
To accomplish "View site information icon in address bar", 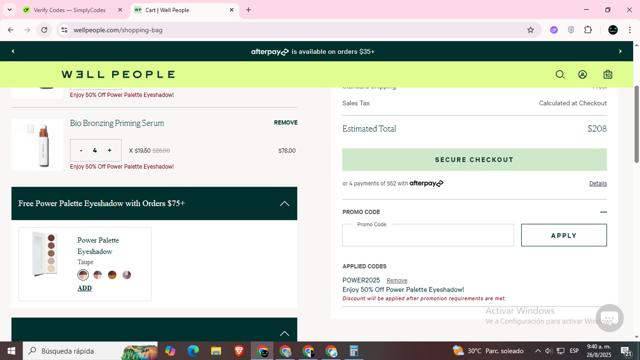I will [x=64, y=30].
